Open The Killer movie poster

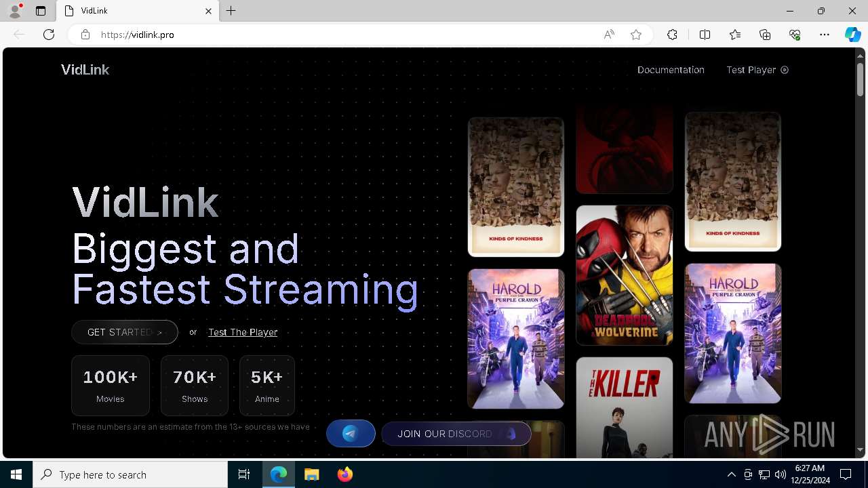coord(625,407)
